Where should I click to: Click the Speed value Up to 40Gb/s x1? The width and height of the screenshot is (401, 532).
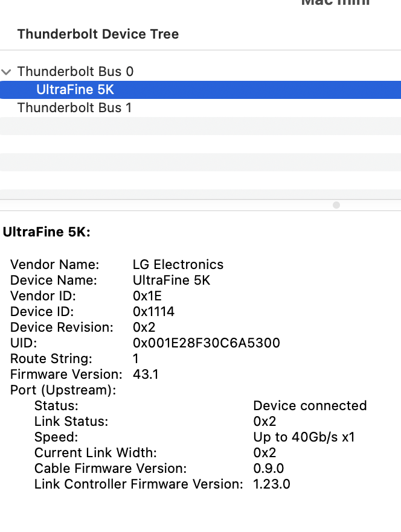[304, 437]
